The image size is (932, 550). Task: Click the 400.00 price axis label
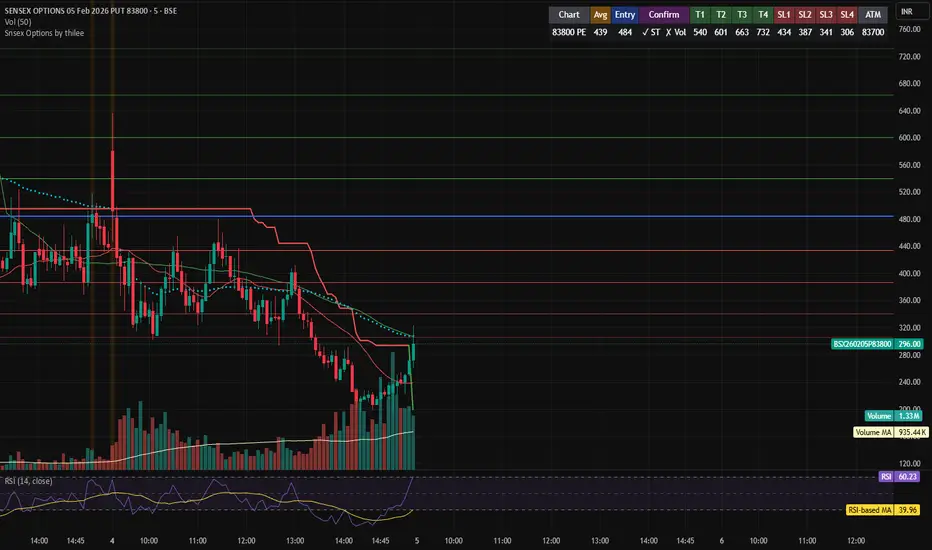[909, 274]
